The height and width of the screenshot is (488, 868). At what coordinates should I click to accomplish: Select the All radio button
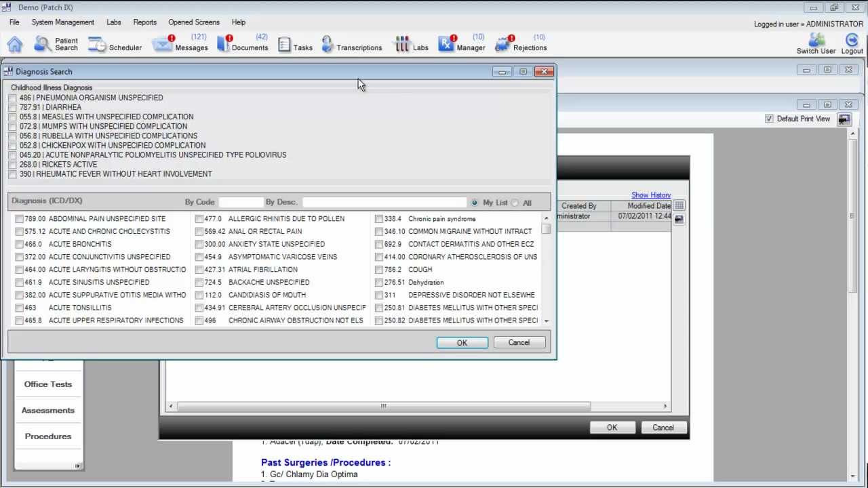[x=515, y=203]
